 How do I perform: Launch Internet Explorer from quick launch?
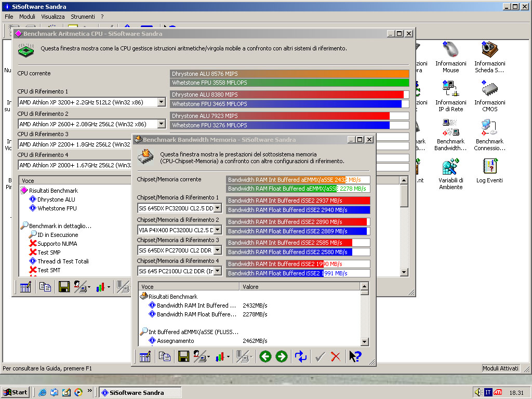[43, 393]
